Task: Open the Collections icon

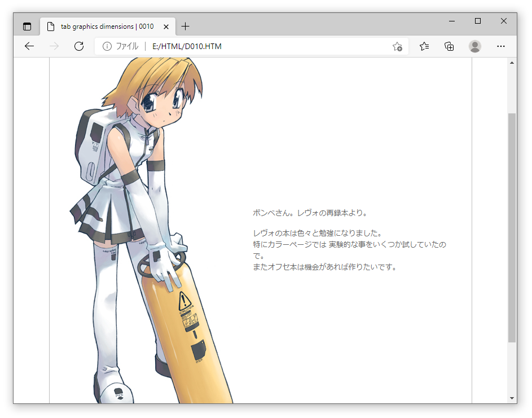Action: coord(449,46)
